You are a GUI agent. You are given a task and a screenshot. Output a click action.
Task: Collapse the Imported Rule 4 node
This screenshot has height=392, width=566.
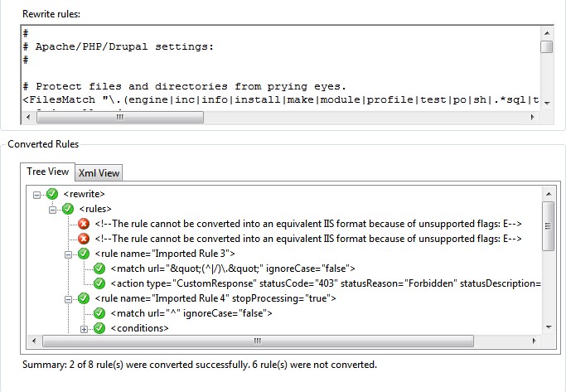point(69,298)
